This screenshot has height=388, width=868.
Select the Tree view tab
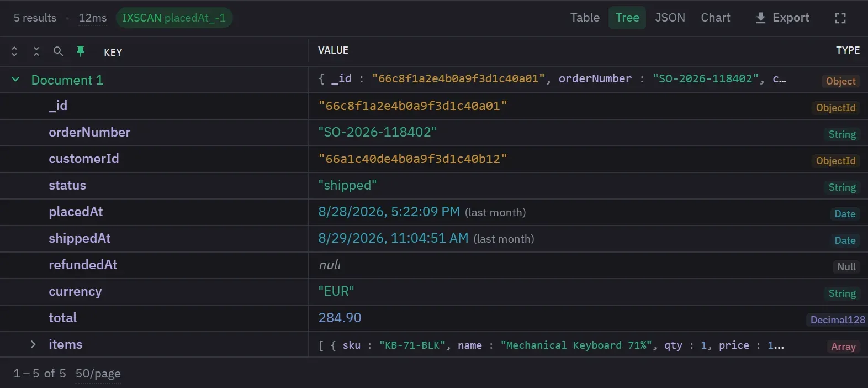point(627,18)
